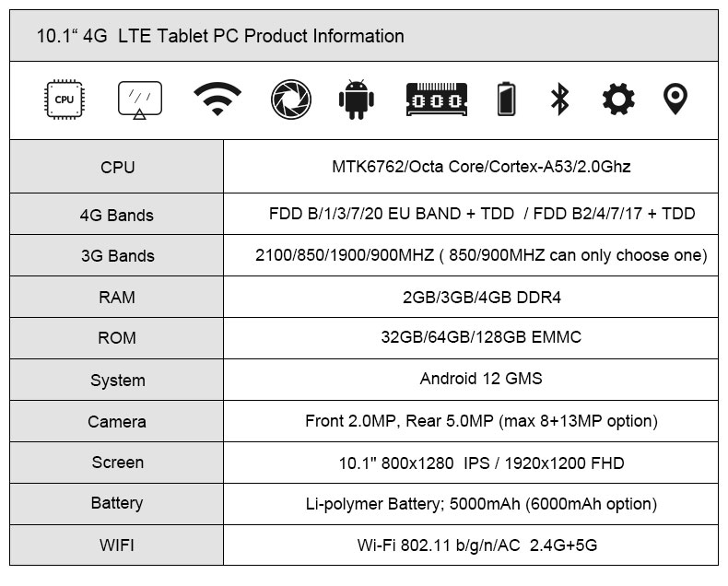Image resolution: width=728 pixels, height=586 pixels.
Task: Select the Android 12 GMS value
Action: tap(481, 379)
